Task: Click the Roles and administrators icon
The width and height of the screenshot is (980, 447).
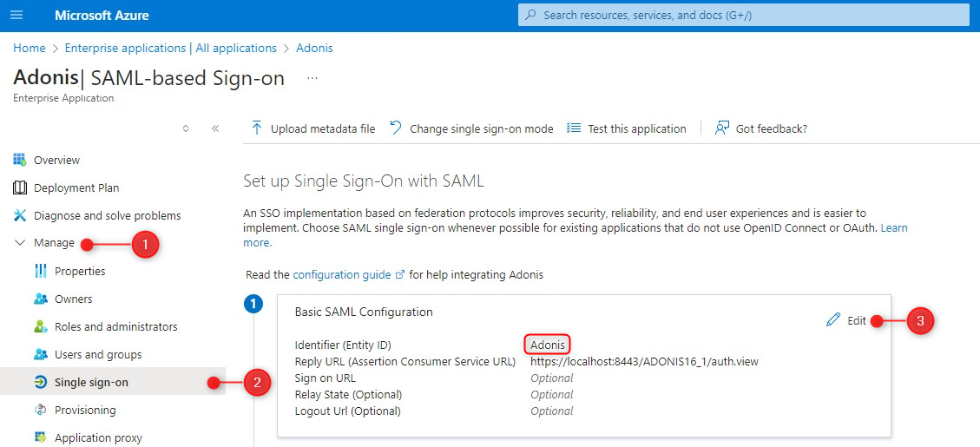Action: click(41, 326)
